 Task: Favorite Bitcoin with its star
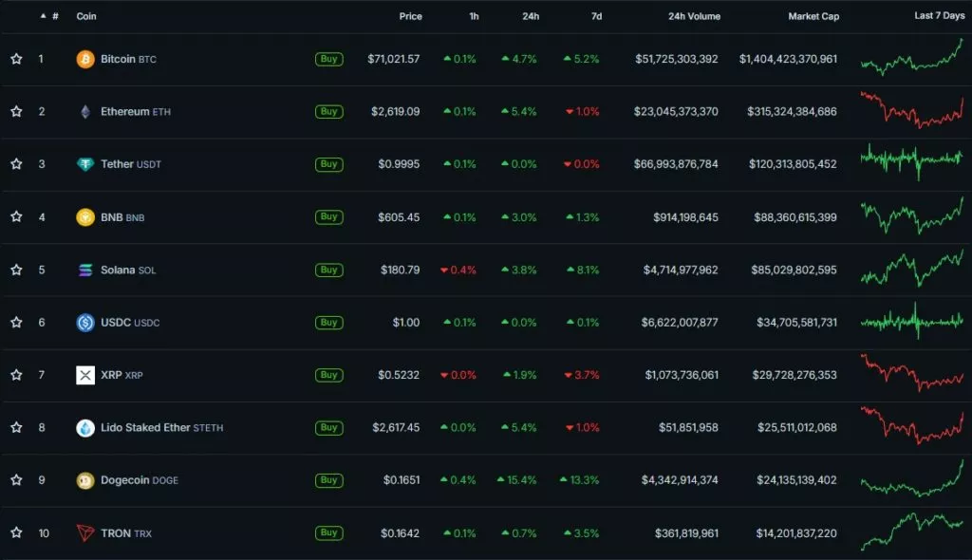coord(16,59)
